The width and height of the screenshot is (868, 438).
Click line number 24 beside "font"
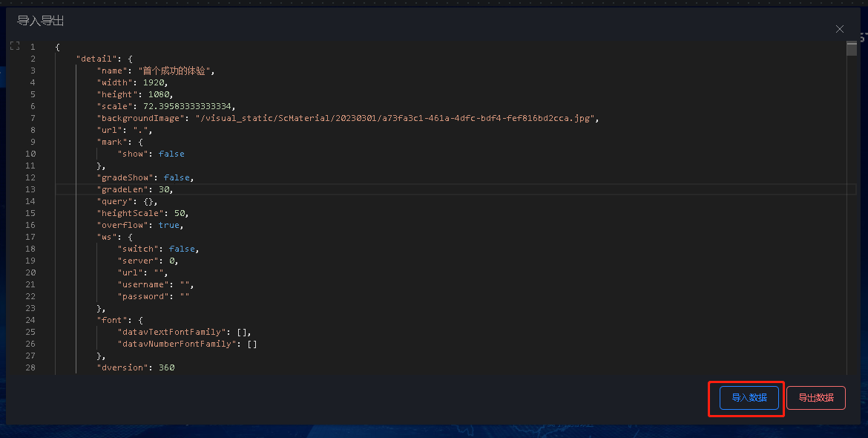tap(30, 320)
